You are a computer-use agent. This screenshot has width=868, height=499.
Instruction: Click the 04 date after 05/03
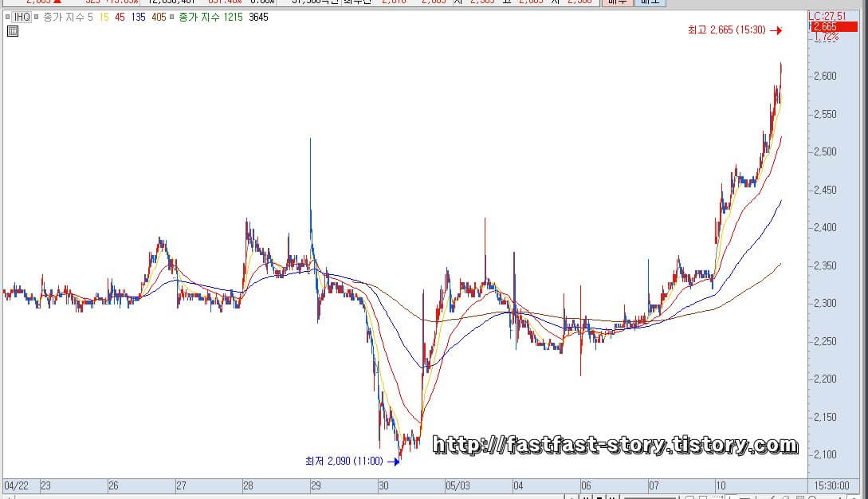click(x=518, y=485)
